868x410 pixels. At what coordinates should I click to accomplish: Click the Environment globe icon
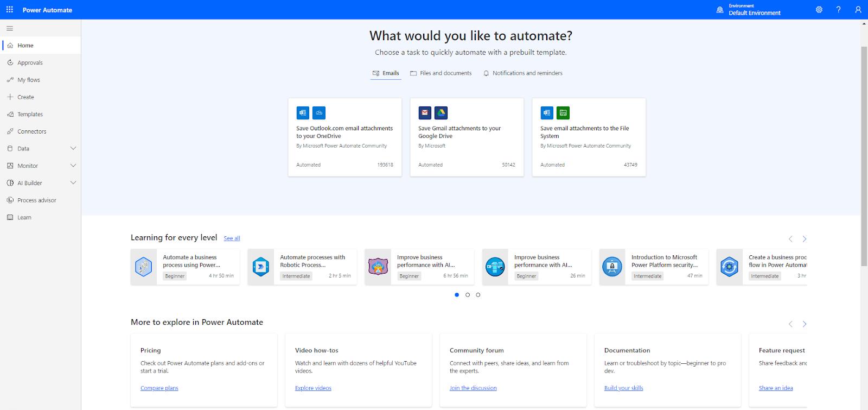(720, 10)
